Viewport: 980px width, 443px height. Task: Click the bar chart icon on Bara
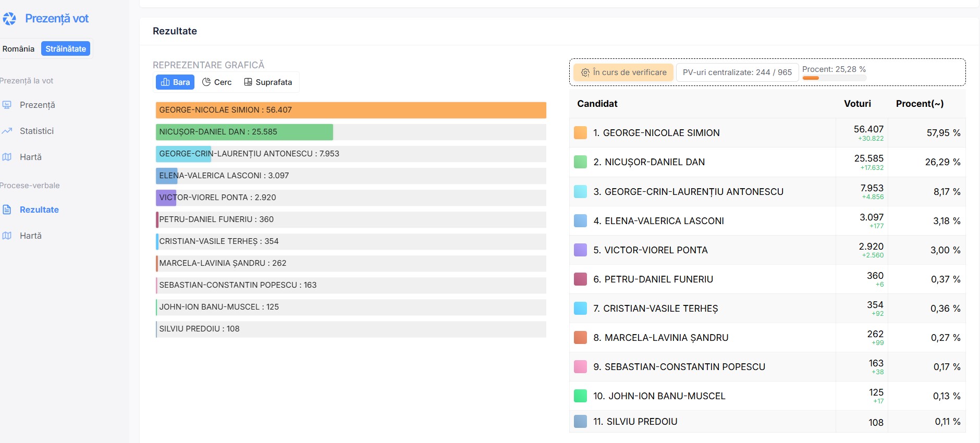(x=165, y=82)
